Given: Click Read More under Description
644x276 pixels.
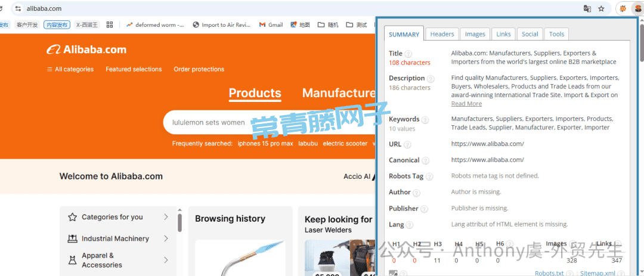Looking at the screenshot, I should point(466,104).
